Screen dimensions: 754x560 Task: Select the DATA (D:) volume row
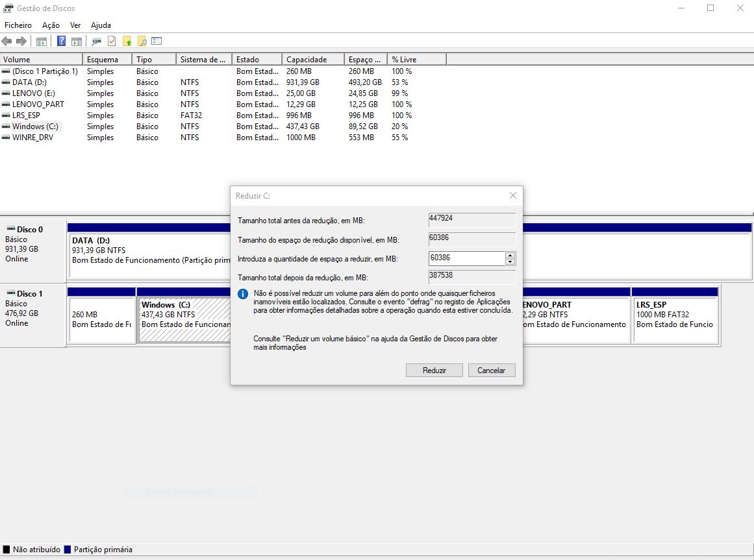tap(29, 82)
